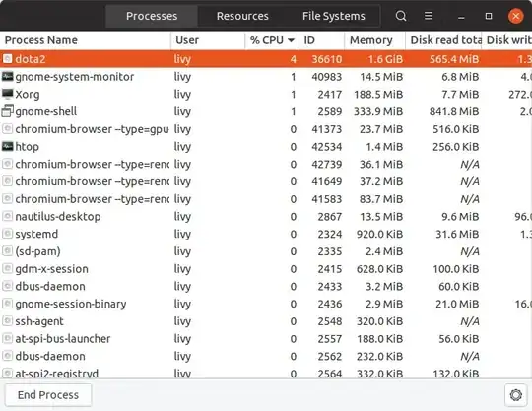Viewport: 532px width, 411px height.
Task: Click the gnome-shell windows icon
Action: pyautogui.click(x=8, y=111)
